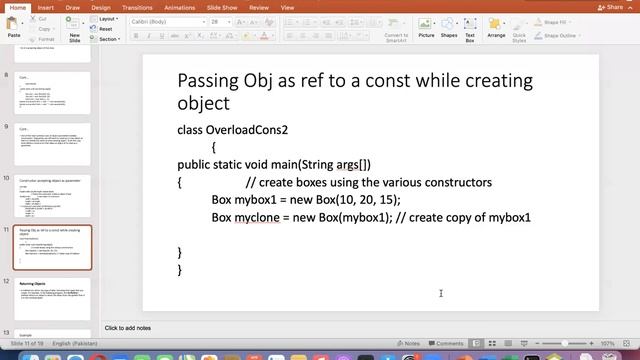Start Slide Show from status bar
The width and height of the screenshot is (640, 360).
pyautogui.click(x=524, y=344)
